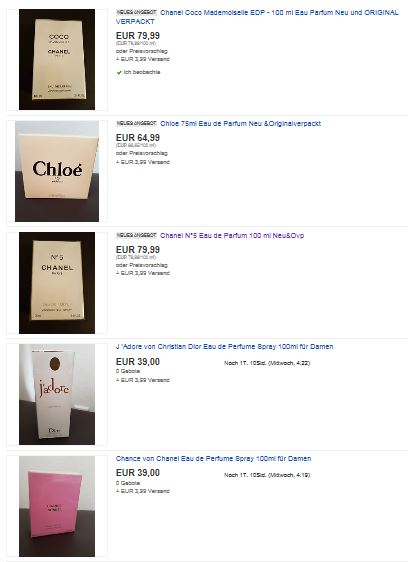Click the '0 Gebote' text on Chance listing
The width and height of the screenshot is (408, 562).
(x=128, y=483)
